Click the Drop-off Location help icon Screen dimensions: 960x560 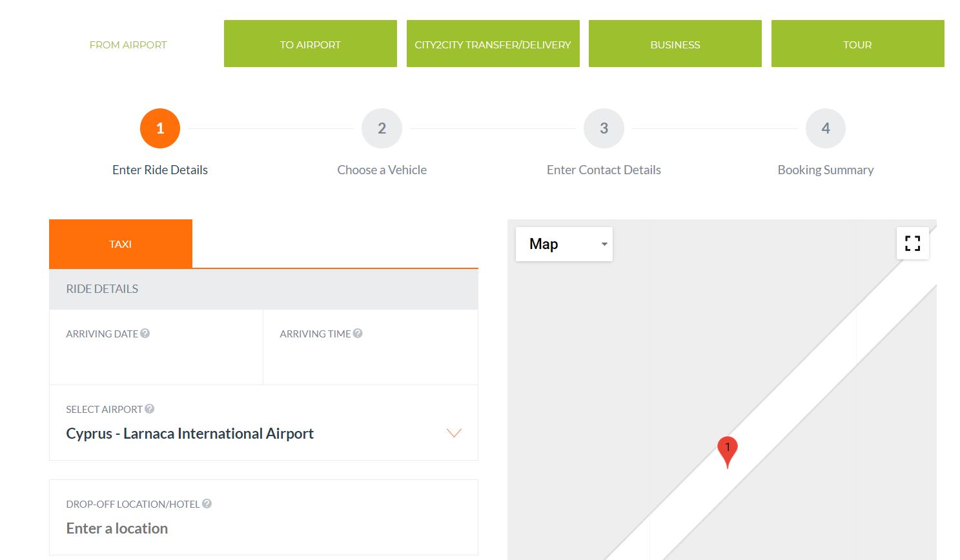[x=207, y=504]
